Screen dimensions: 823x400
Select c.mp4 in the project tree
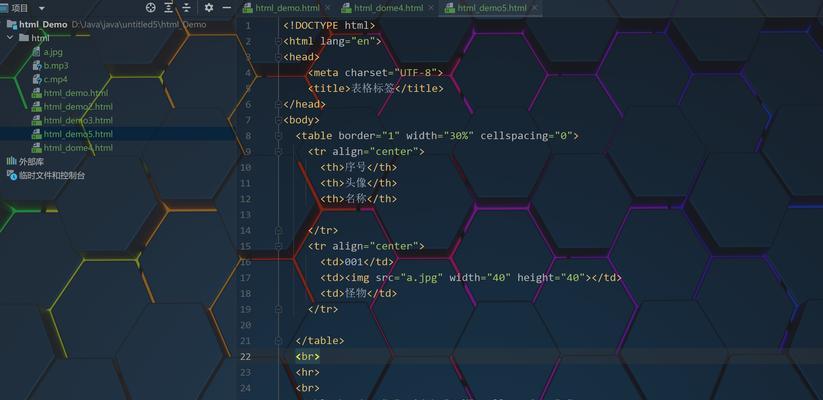[x=56, y=79]
